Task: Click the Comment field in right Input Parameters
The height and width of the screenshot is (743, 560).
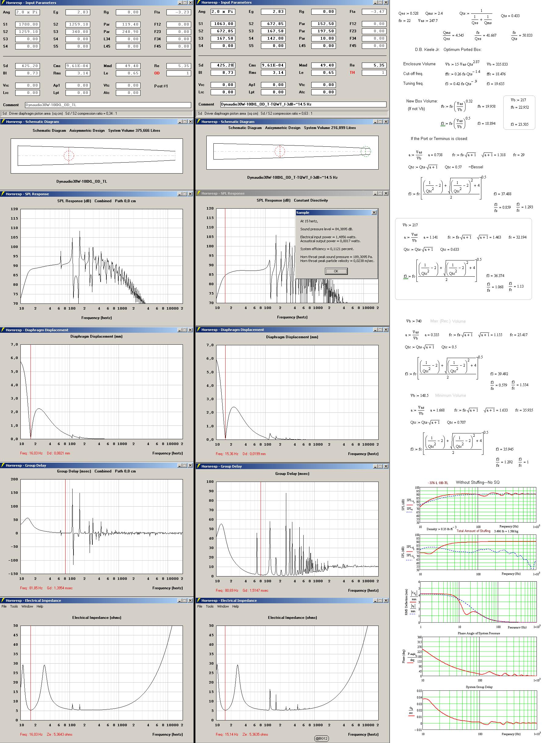Action: tap(304, 104)
